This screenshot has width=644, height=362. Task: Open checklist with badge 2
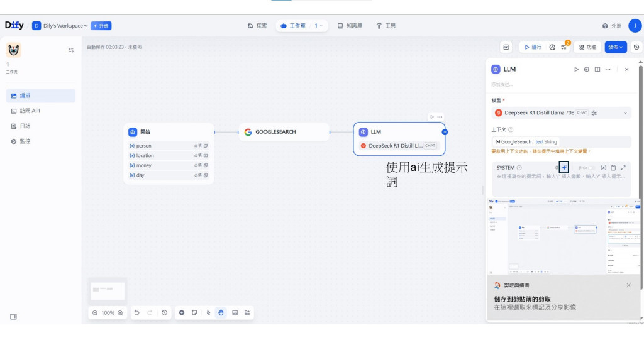point(564,47)
